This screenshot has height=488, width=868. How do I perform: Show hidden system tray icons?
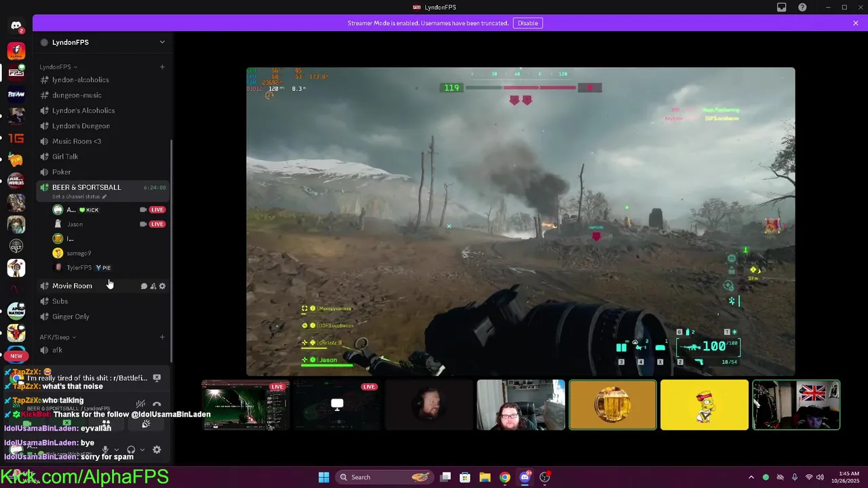(x=751, y=477)
